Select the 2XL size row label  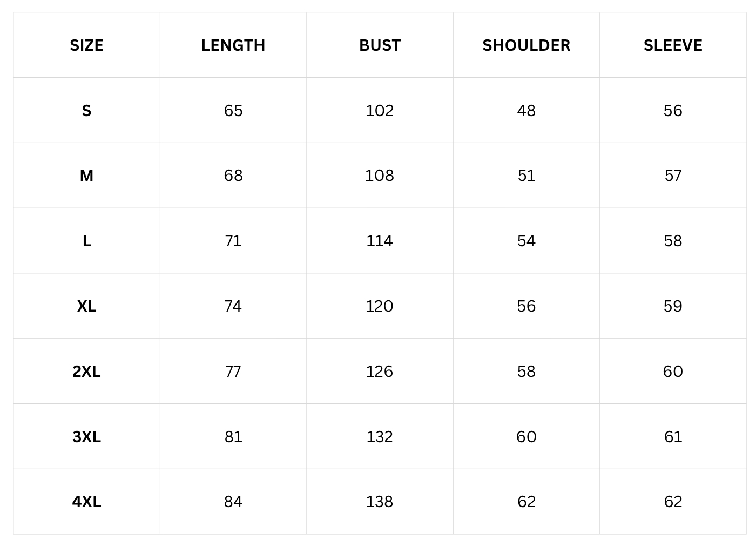(x=86, y=372)
